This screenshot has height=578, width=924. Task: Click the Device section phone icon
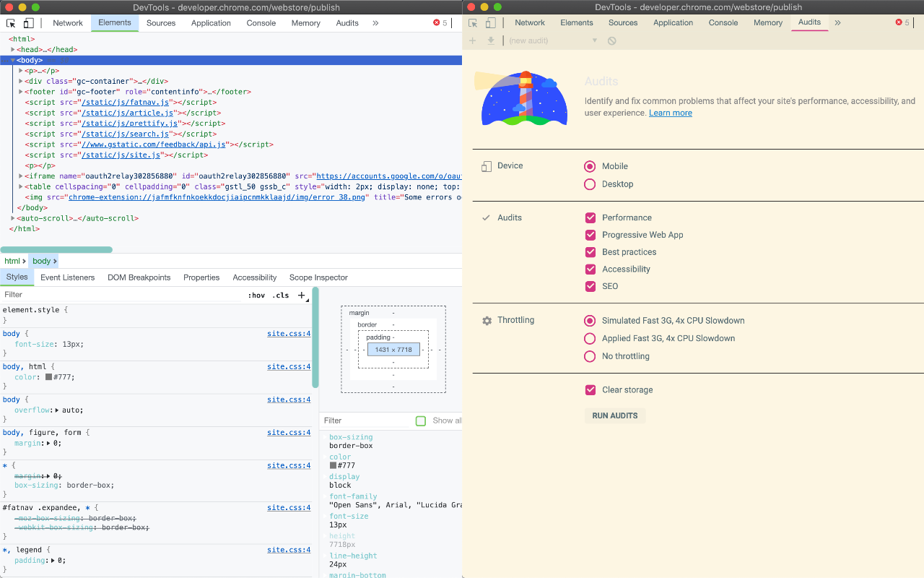click(x=486, y=166)
